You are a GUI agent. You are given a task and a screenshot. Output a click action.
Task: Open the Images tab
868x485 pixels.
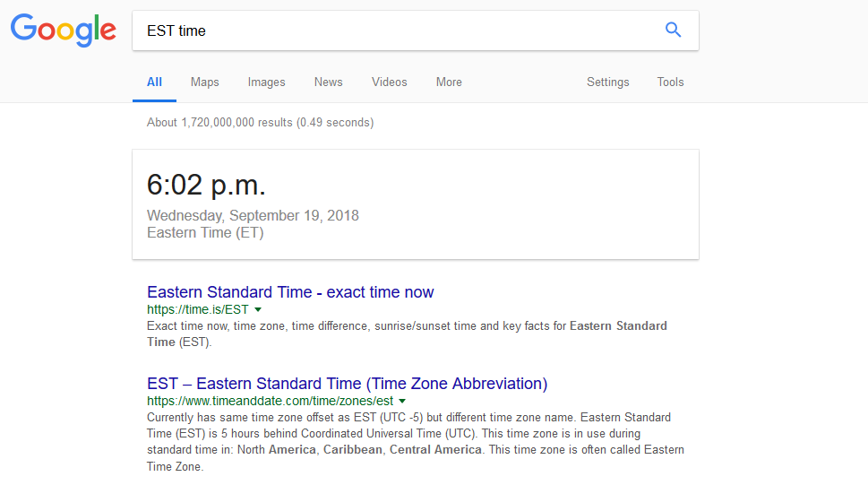[266, 82]
